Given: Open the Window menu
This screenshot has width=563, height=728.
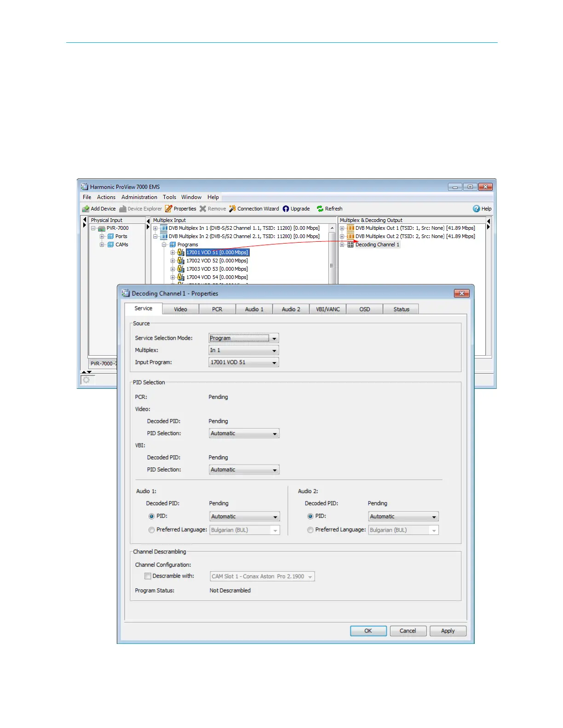Looking at the screenshot, I should click(191, 197).
